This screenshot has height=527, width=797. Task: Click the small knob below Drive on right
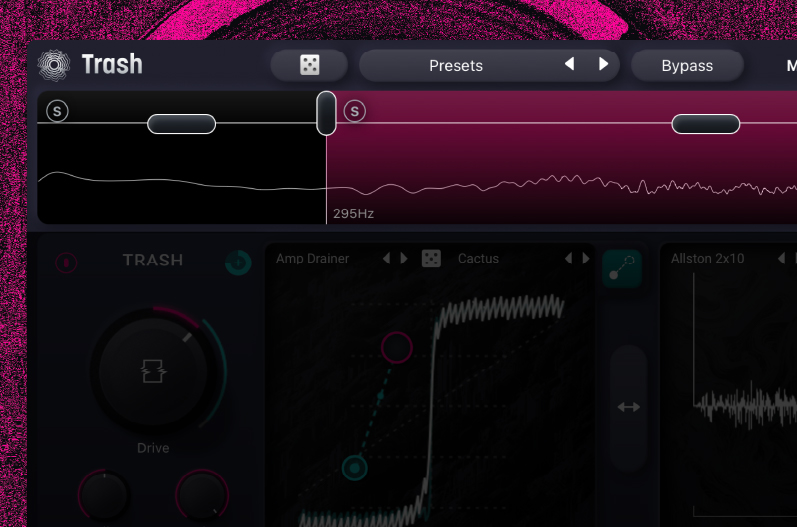click(202, 495)
